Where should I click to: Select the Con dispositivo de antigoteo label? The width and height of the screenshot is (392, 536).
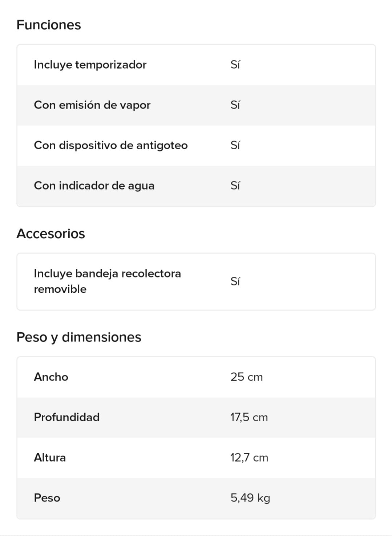(x=111, y=145)
